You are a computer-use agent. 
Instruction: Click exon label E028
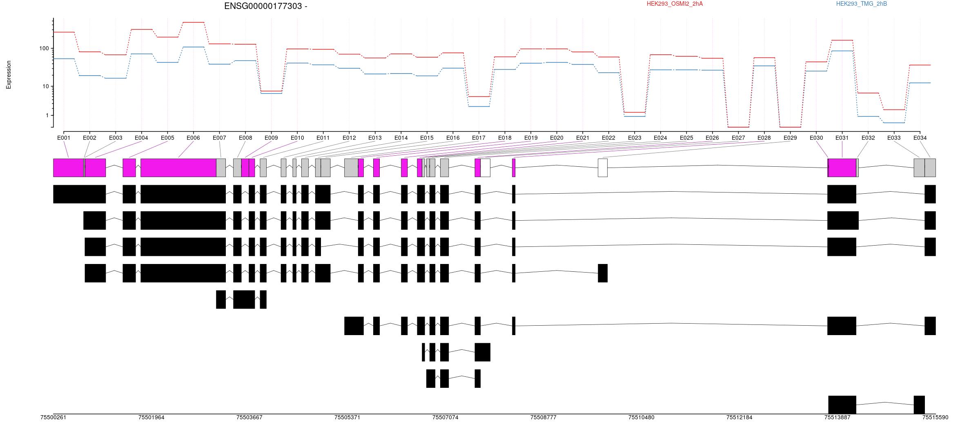tap(764, 138)
